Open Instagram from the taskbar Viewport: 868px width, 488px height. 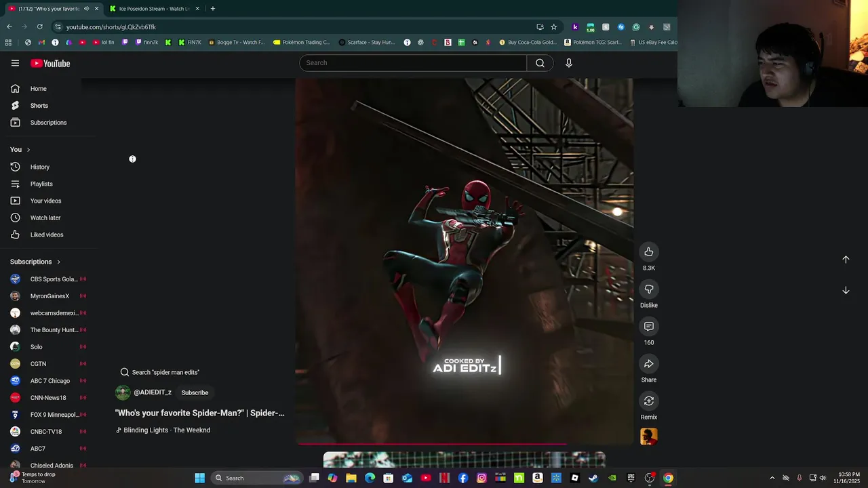481,478
